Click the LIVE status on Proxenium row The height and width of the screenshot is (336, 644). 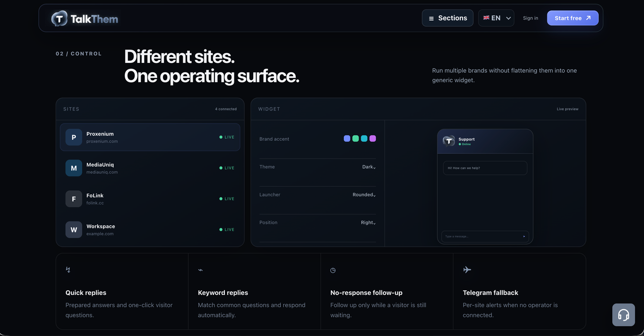[227, 137]
